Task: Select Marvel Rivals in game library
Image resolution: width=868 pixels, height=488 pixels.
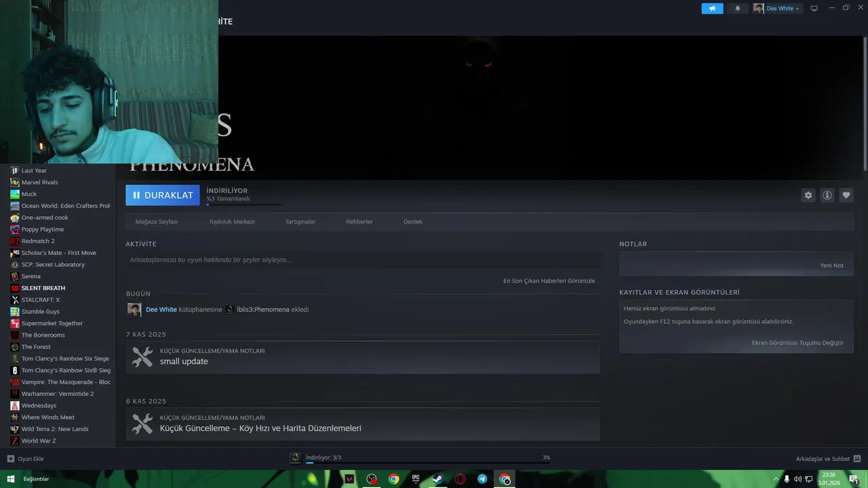Action: (39, 182)
